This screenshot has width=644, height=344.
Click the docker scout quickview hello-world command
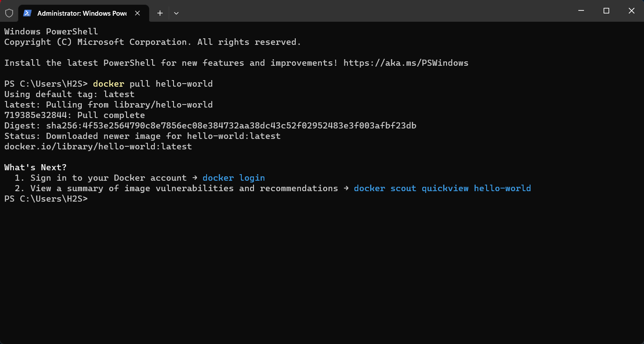pyautogui.click(x=442, y=188)
